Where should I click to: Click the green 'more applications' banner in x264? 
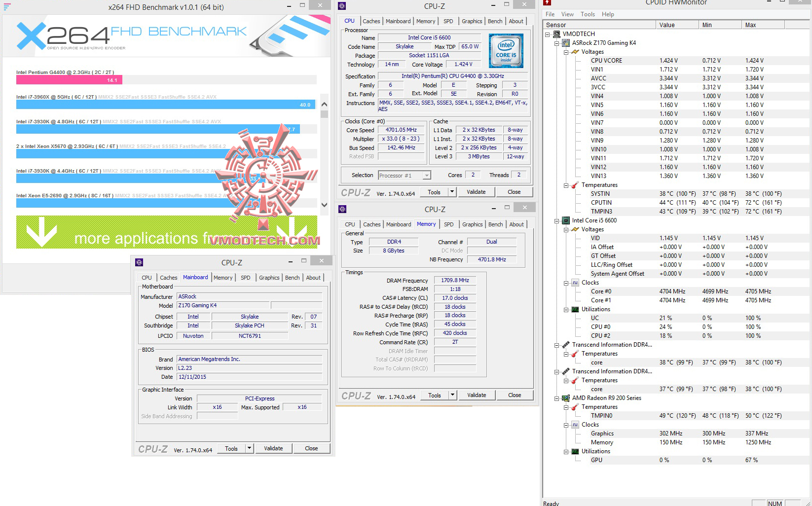167,232
